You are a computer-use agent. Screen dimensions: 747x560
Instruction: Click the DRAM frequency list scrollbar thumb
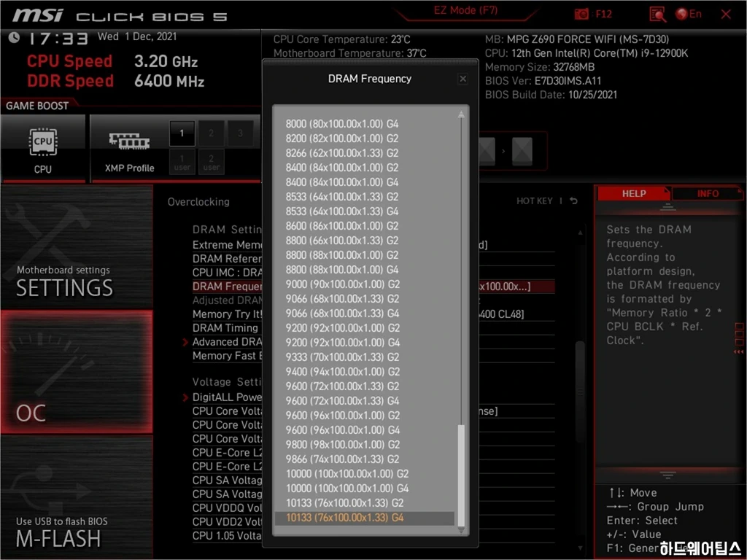tap(461, 474)
